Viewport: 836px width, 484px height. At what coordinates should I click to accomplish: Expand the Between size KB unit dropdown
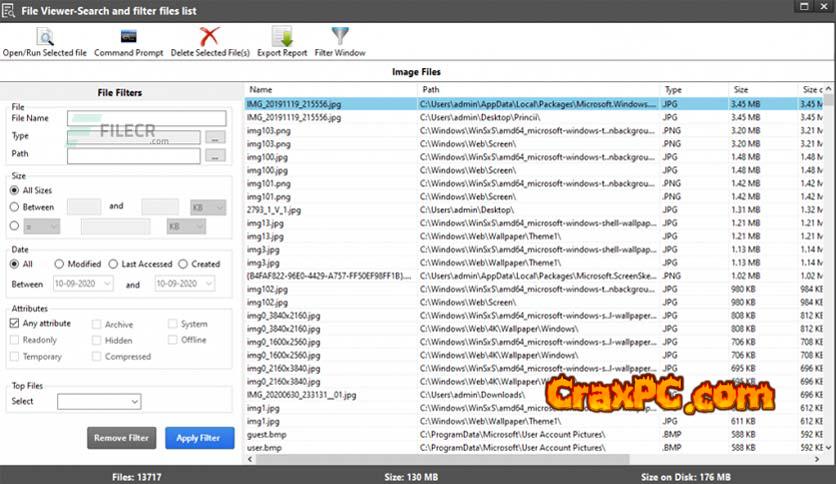[207, 207]
